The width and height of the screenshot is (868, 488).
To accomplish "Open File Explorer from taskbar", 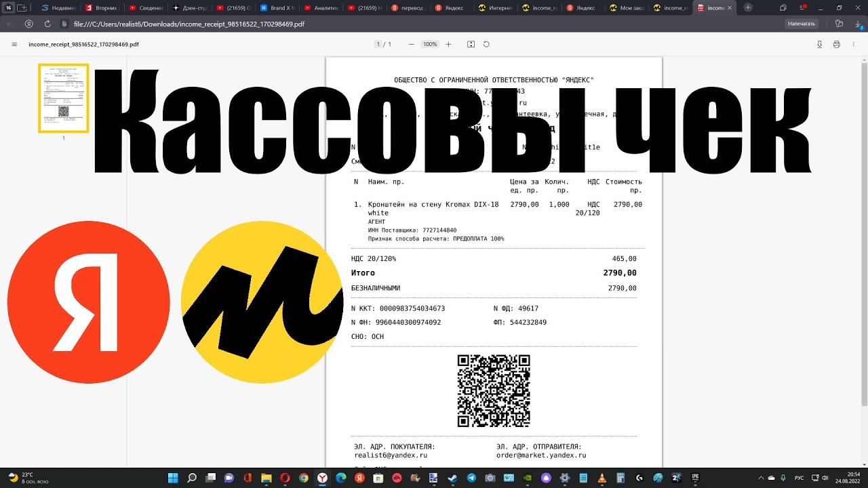I will 267,478.
